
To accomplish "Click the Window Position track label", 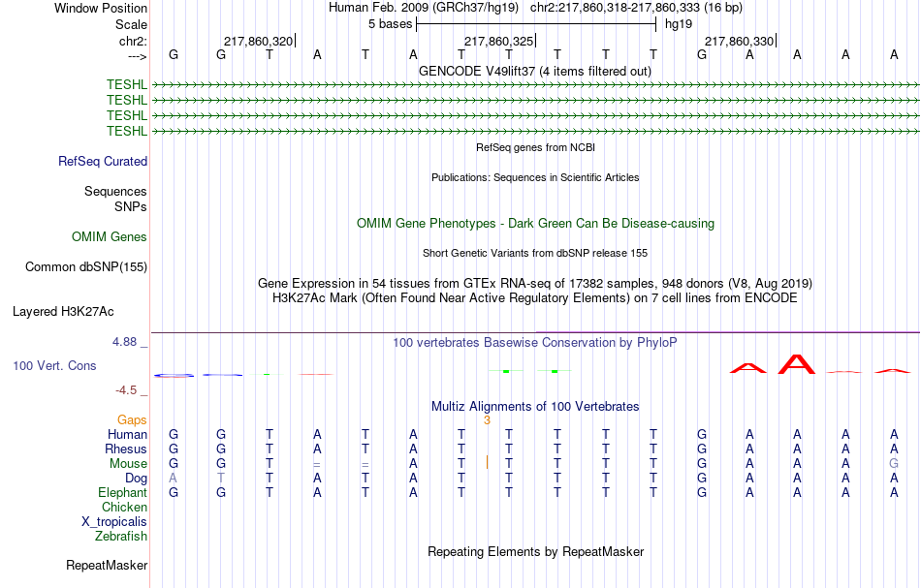I will [x=101, y=8].
